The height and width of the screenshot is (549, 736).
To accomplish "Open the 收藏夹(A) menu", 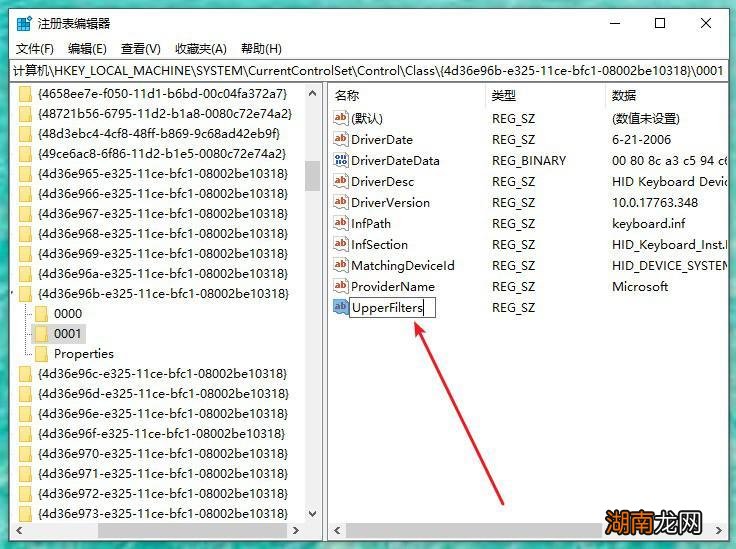I will 200,49.
